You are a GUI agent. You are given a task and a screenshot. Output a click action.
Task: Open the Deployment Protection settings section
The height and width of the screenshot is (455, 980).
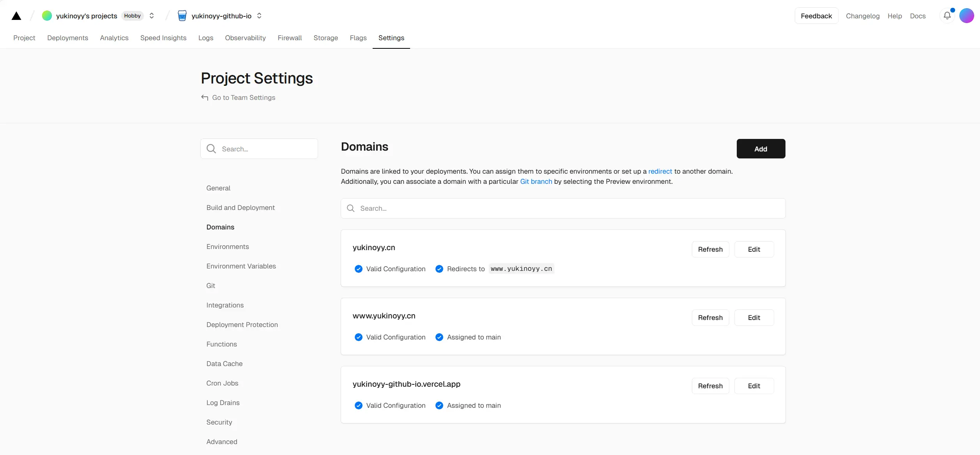pyautogui.click(x=242, y=325)
